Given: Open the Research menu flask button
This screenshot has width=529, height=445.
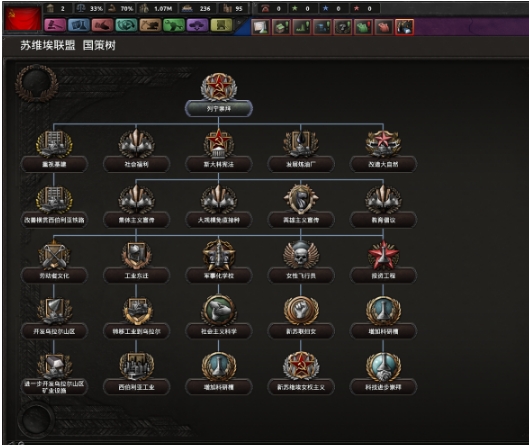Looking at the screenshot, I should coord(79,25).
